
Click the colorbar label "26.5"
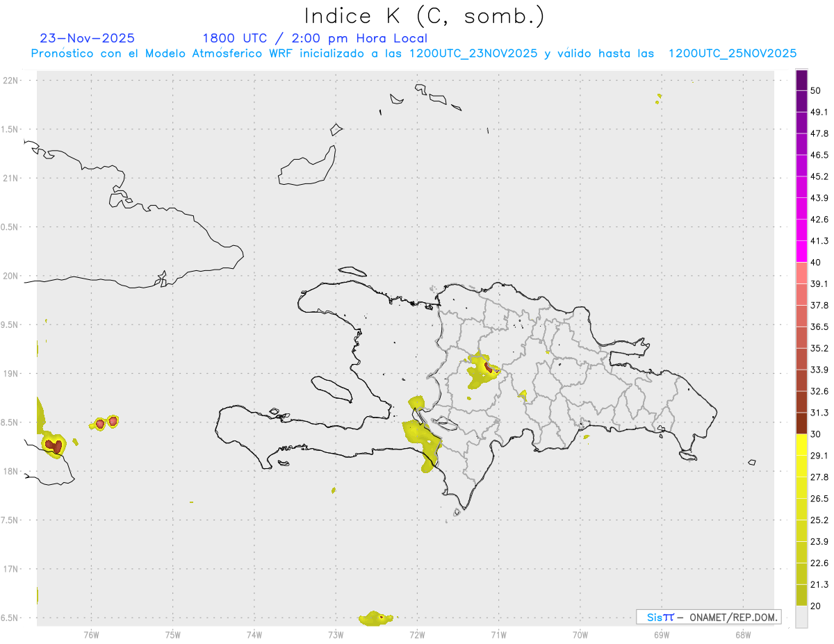pyautogui.click(x=819, y=499)
